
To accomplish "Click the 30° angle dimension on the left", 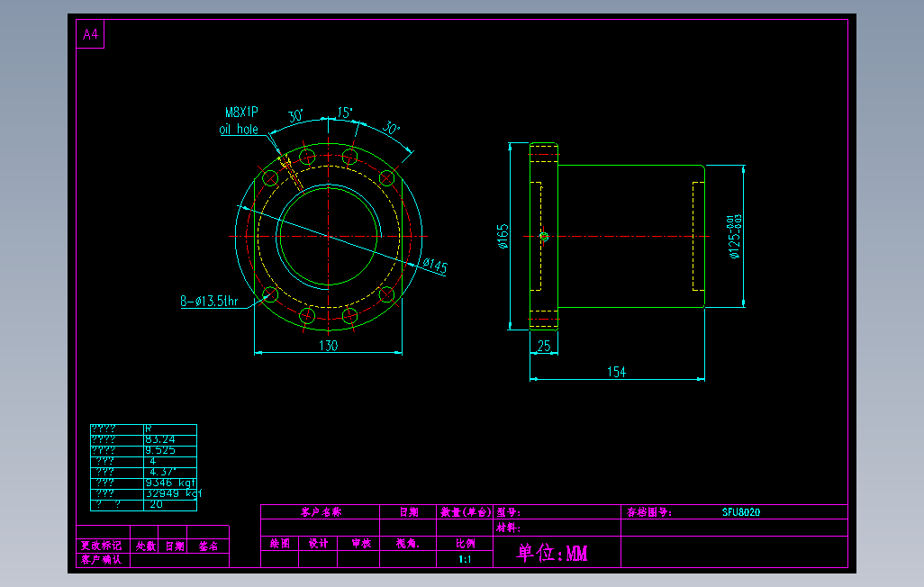I will point(294,114).
